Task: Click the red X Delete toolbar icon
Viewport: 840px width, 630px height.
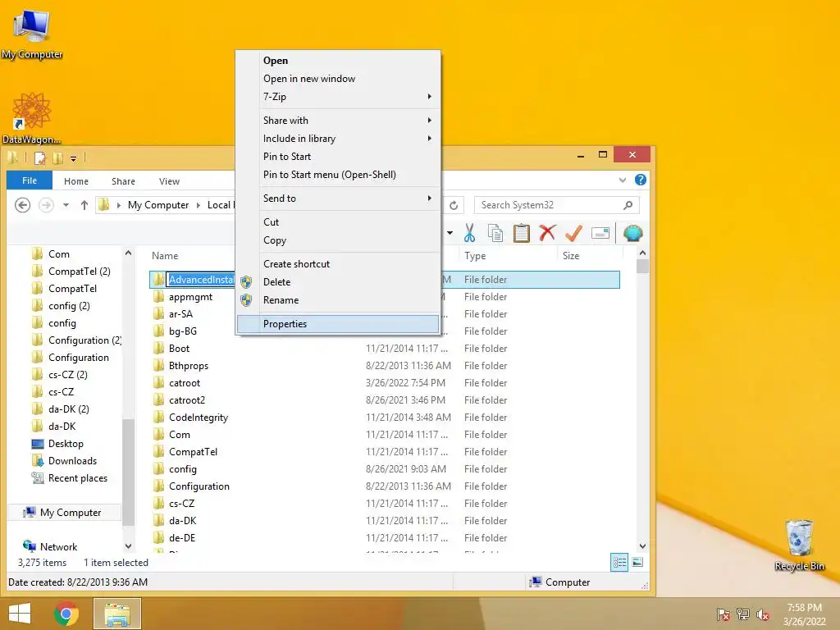Action: 547,233
